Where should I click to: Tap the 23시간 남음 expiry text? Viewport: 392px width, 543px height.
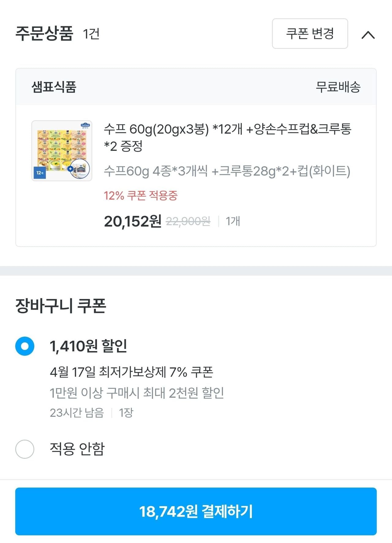tap(77, 413)
